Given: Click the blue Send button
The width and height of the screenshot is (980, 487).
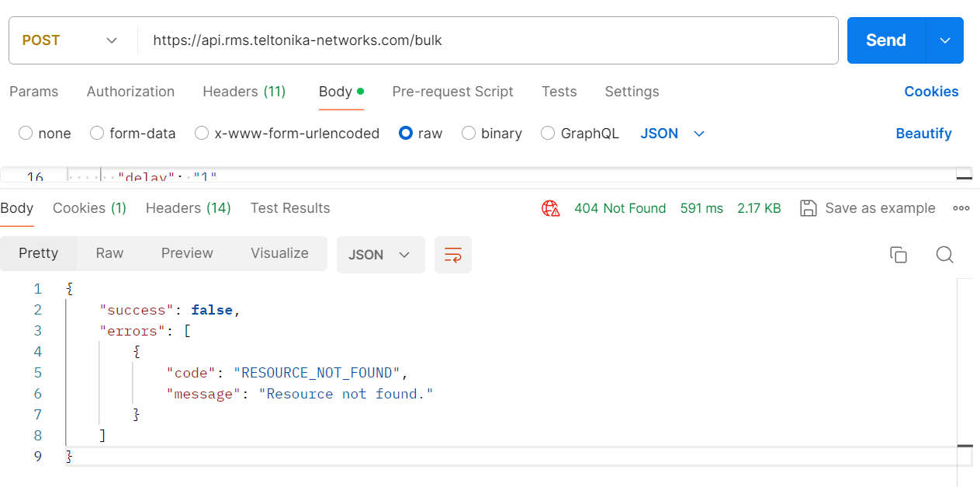Looking at the screenshot, I should click(886, 40).
